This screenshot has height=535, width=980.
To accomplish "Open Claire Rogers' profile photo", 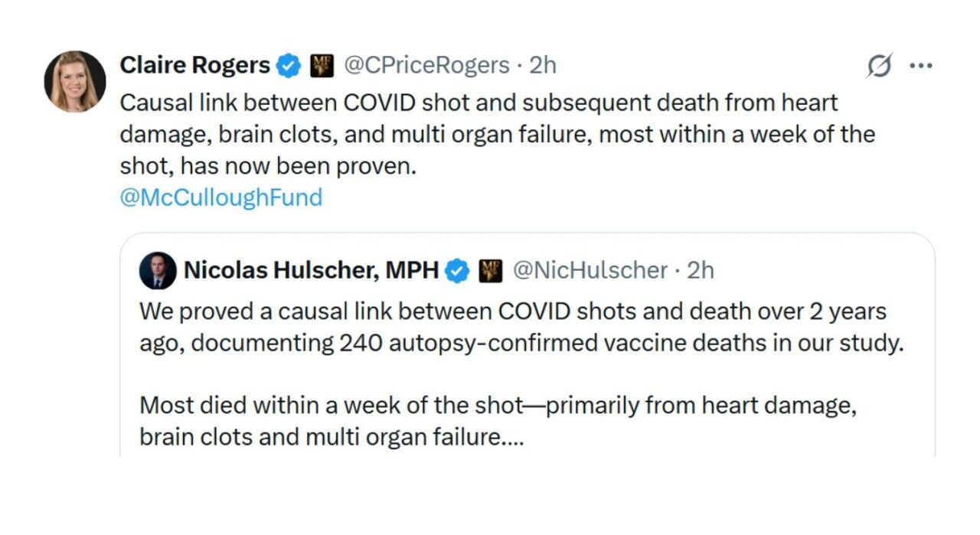I will (x=75, y=82).
